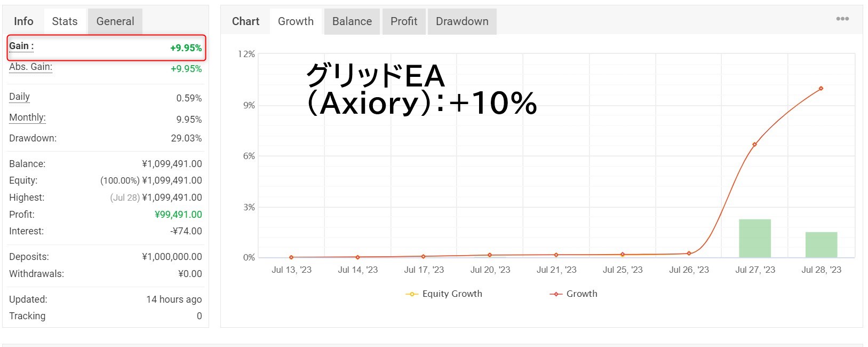Click the Jul 28 green profit bar

point(821,245)
